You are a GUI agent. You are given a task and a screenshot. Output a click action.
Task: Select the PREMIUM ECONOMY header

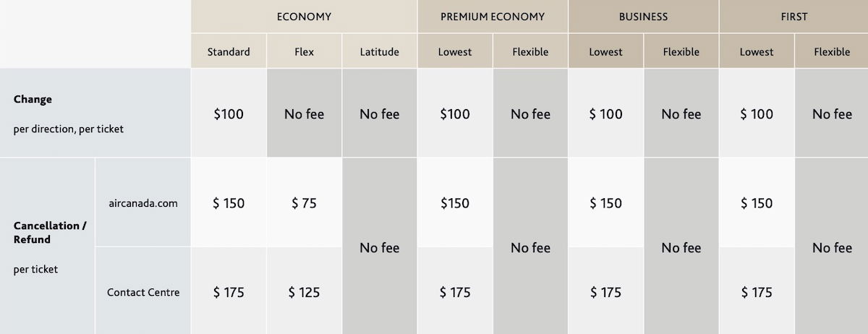pyautogui.click(x=493, y=17)
